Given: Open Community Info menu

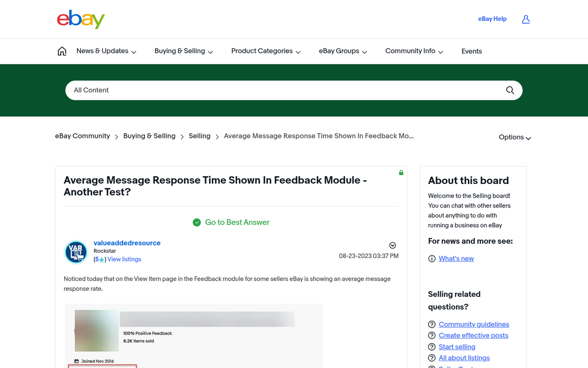Looking at the screenshot, I should 414,51.
